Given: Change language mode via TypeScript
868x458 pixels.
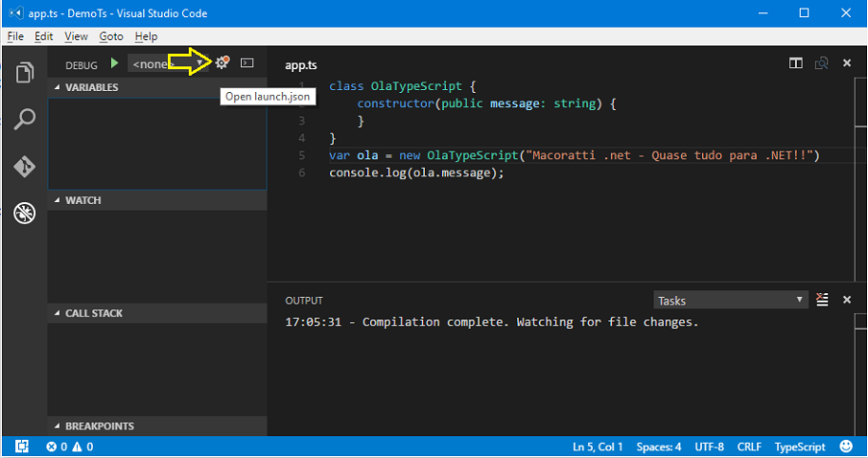Looking at the screenshot, I should (799, 447).
